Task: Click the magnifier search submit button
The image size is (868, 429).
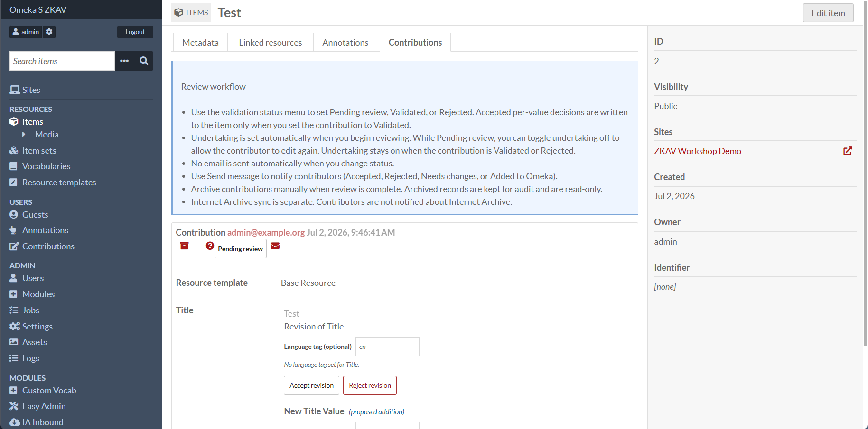Action: point(144,61)
